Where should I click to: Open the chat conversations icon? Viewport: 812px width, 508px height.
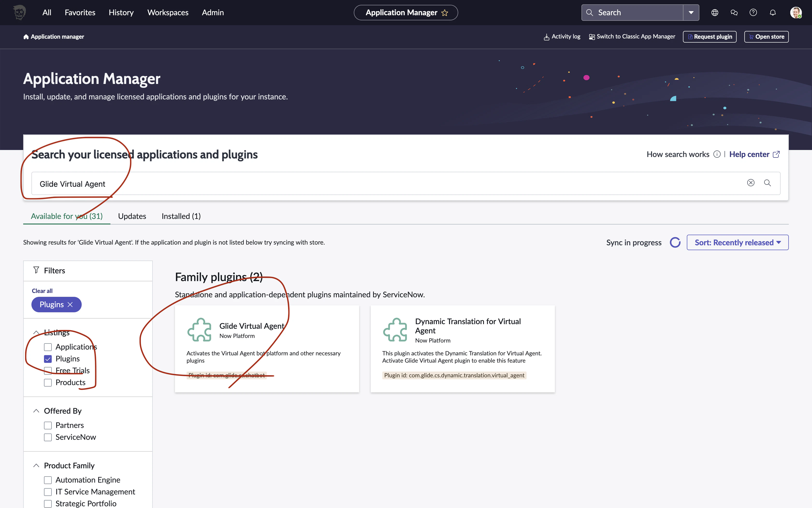pyautogui.click(x=734, y=12)
